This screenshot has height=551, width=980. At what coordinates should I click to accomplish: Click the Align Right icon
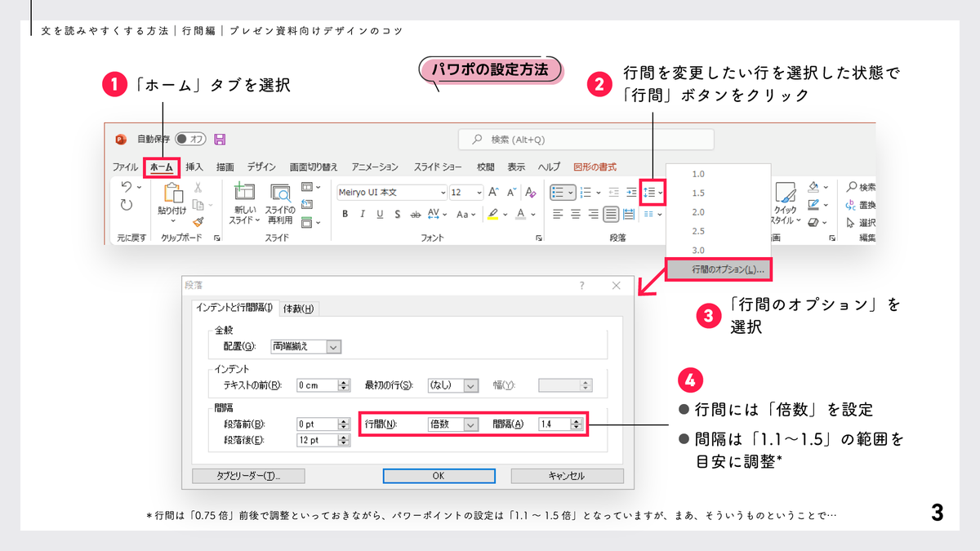[594, 214]
